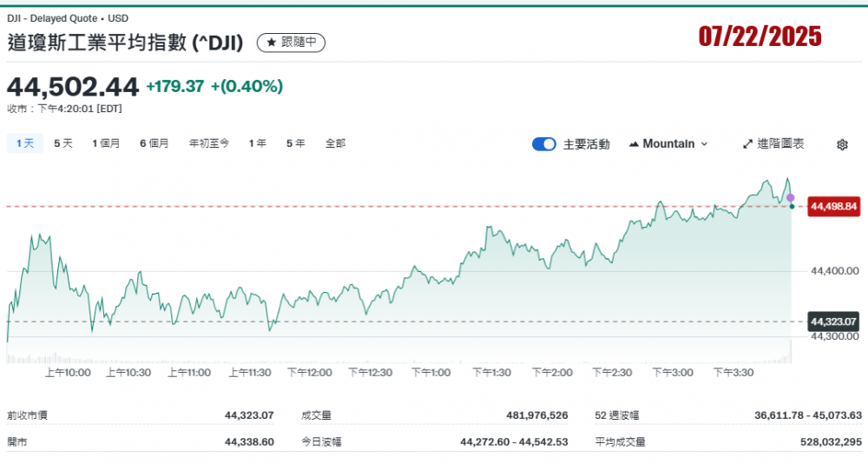Click the green current price dot
The height and width of the screenshot is (464, 868).
point(792,207)
